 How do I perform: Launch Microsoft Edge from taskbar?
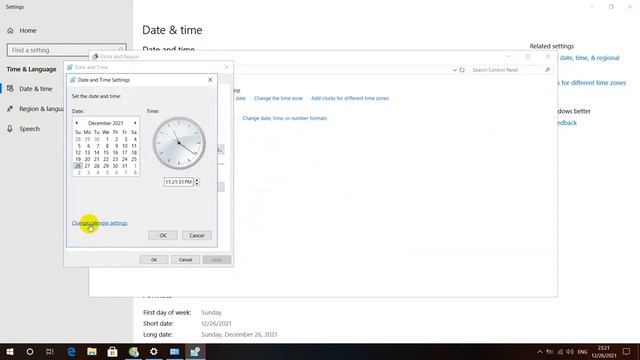pos(71,351)
